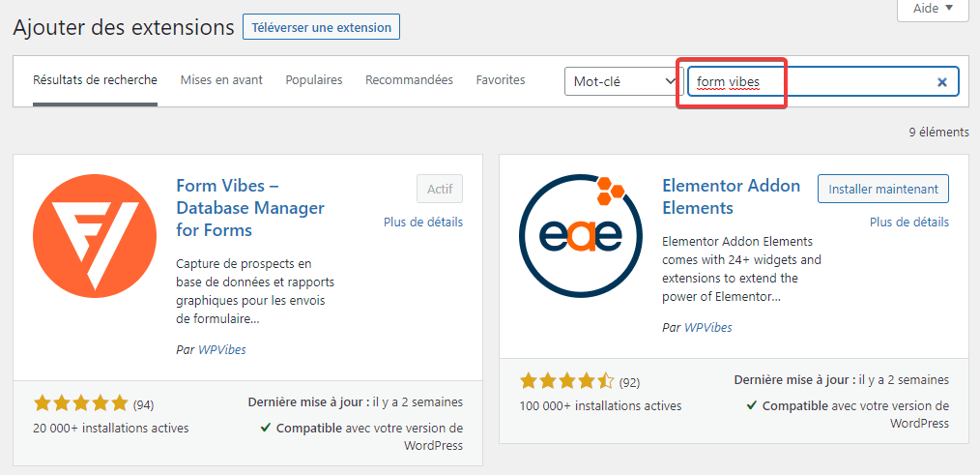Click the five-star rating of Form Vibes

point(80,403)
